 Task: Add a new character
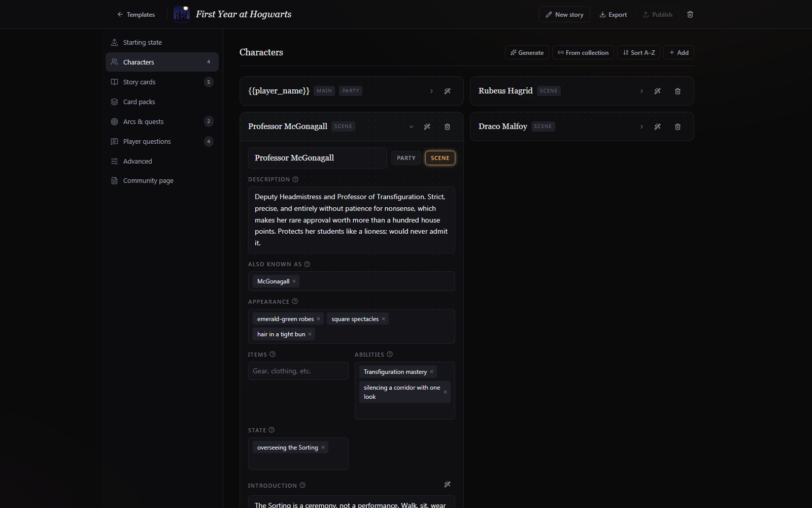point(679,52)
